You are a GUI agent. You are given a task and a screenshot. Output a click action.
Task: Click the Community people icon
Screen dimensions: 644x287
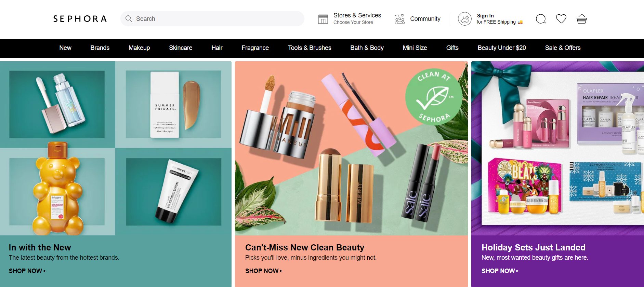(399, 19)
